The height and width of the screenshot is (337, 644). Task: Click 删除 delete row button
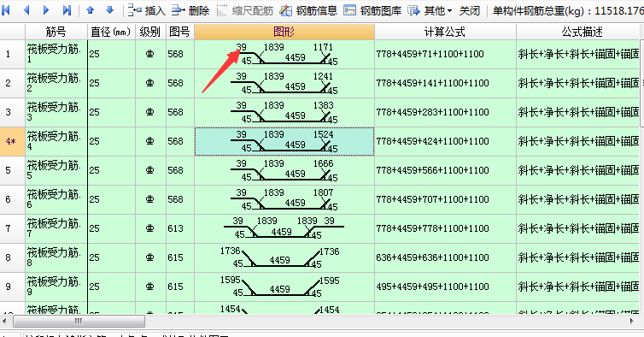coord(190,10)
